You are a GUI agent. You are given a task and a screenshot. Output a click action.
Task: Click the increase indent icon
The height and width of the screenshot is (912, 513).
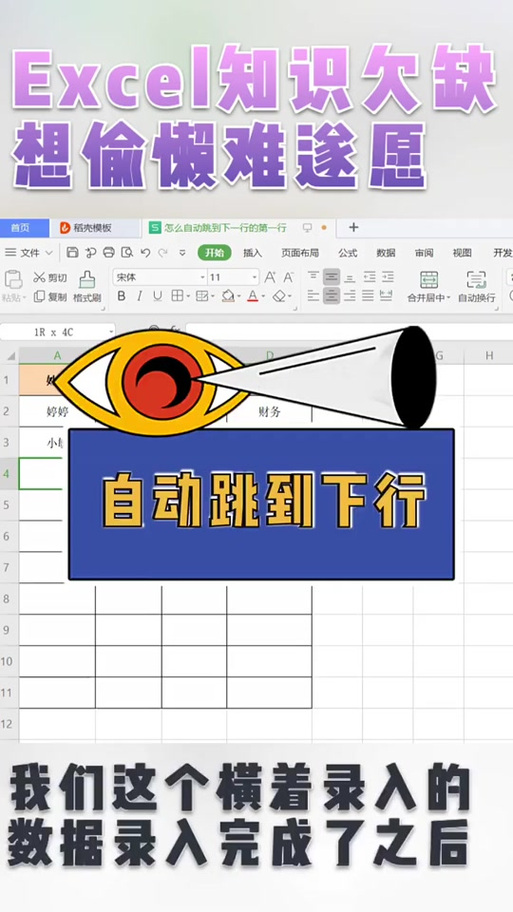(x=387, y=277)
